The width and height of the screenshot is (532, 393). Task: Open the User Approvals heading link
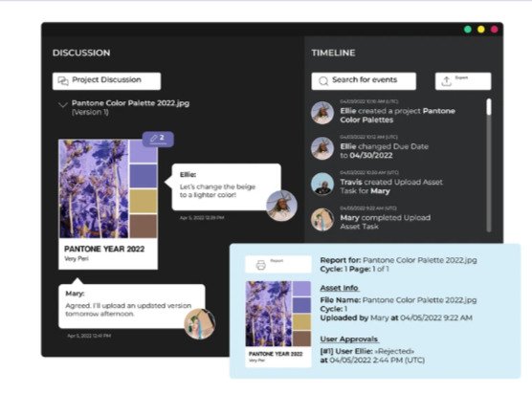(x=349, y=338)
